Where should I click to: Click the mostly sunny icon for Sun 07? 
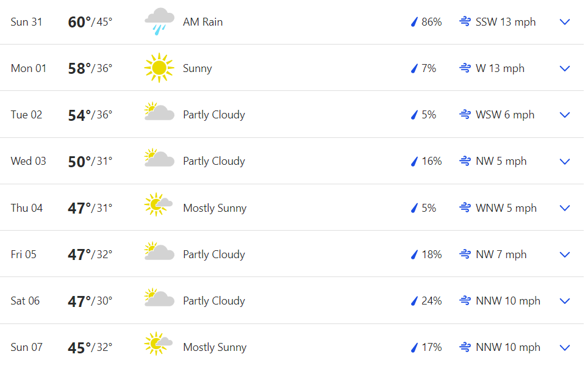coord(158,344)
